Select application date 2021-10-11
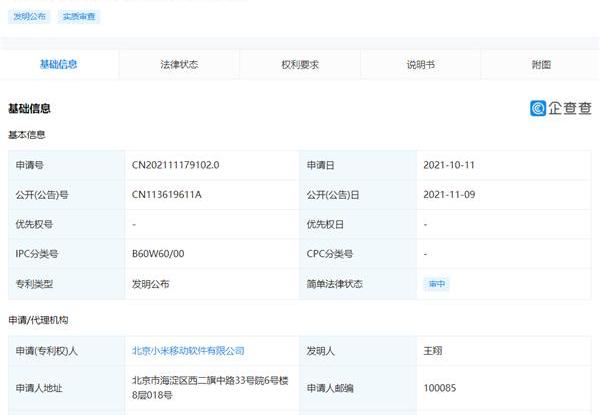Screen dimensions: 600x415 pos(449,165)
